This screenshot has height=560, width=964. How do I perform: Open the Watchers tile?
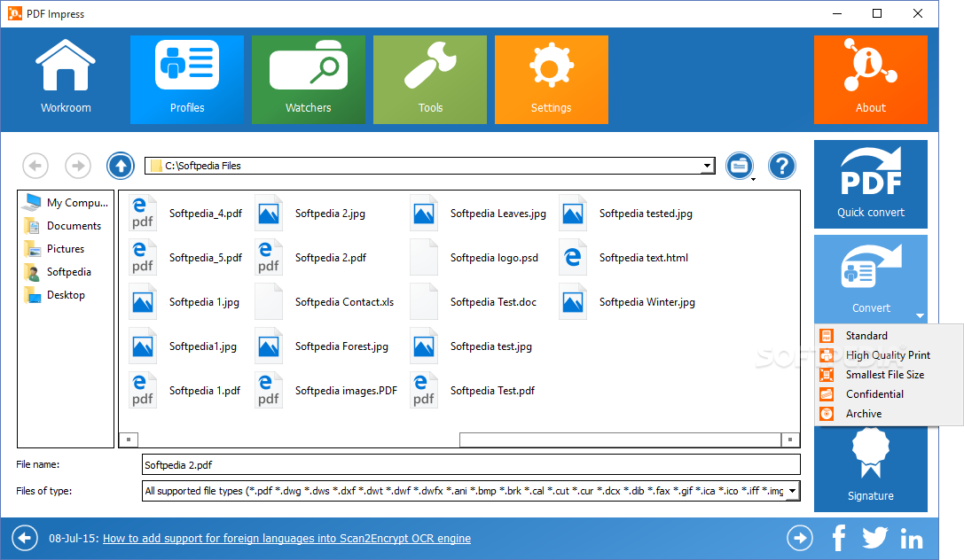[x=308, y=79]
